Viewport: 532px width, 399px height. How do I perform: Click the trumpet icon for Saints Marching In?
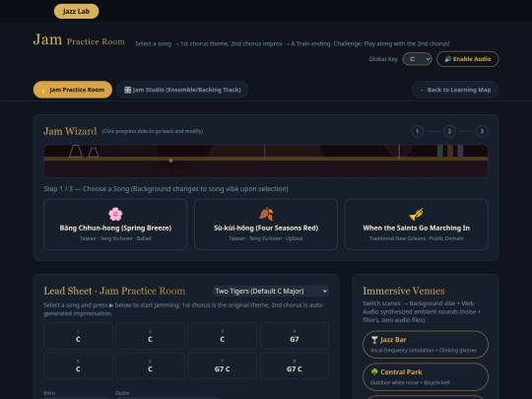tap(417, 214)
